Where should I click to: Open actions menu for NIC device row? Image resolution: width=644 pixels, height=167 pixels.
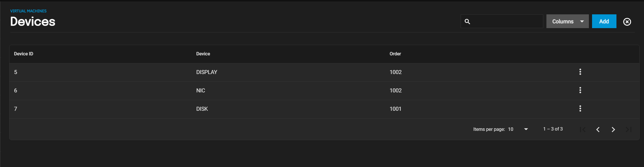tap(580, 90)
